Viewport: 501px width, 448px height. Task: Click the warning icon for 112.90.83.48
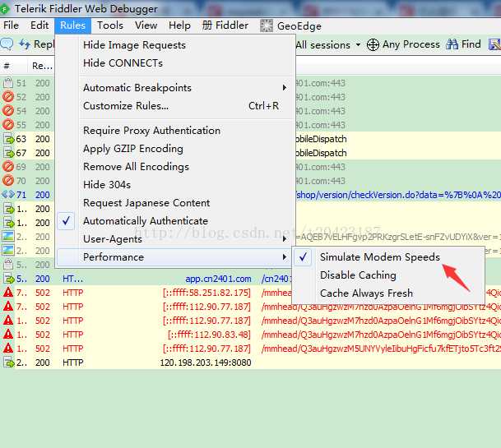click(x=8, y=335)
